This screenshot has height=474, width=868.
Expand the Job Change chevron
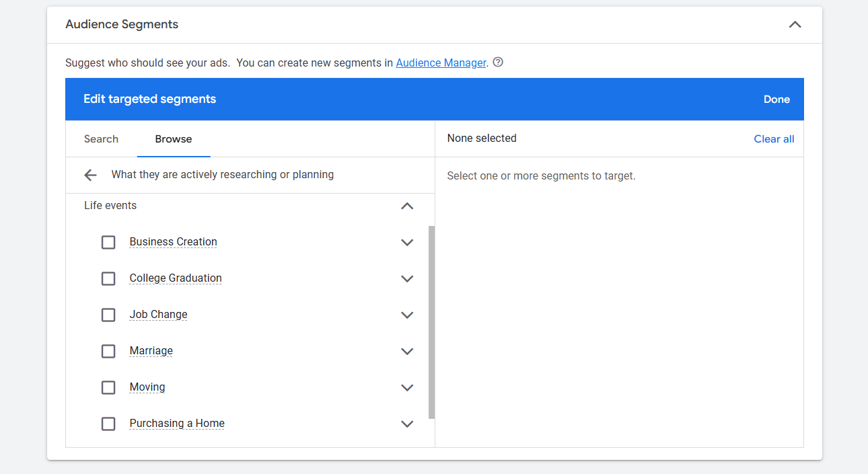407,315
